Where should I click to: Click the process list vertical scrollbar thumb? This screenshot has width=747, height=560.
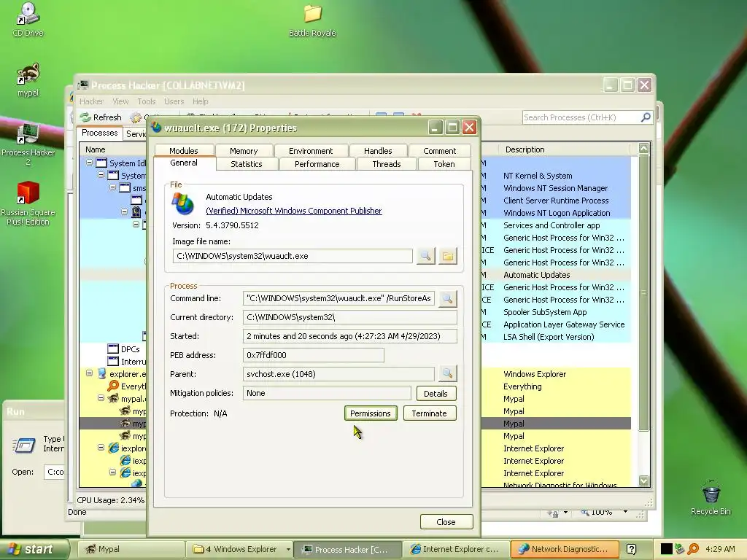point(643,292)
